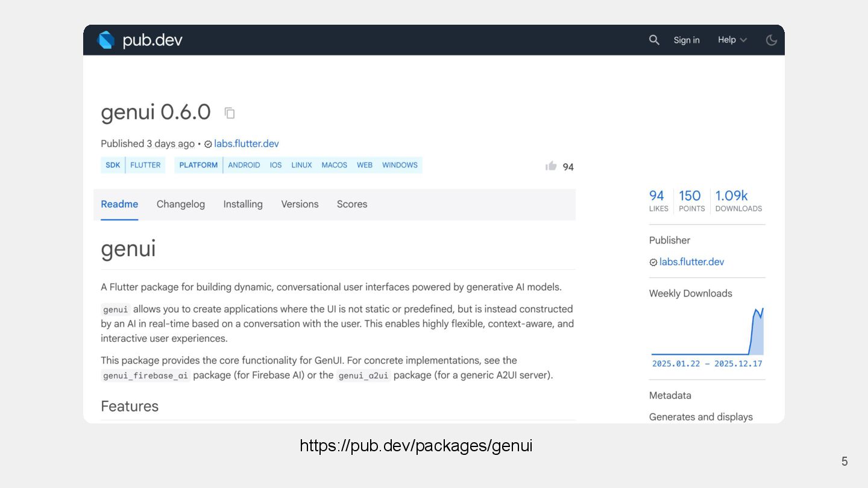Select the Readme tab
The height and width of the screenshot is (488, 868).
(x=119, y=204)
